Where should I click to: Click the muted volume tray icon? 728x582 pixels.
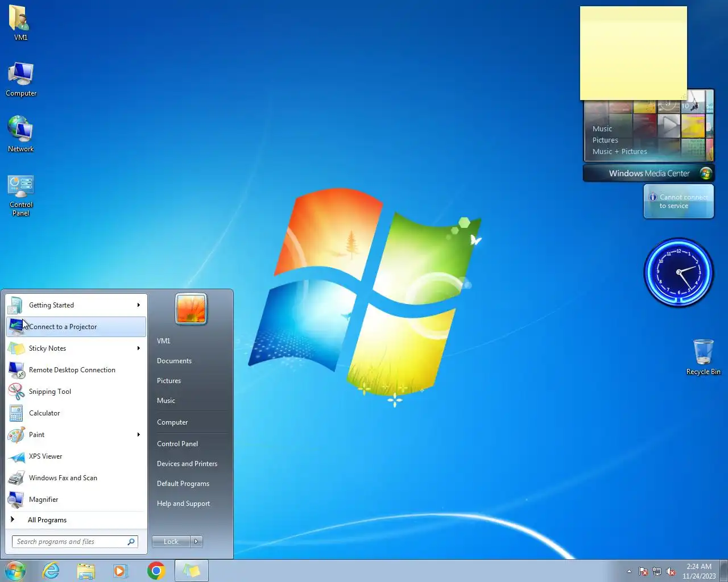(x=671, y=571)
